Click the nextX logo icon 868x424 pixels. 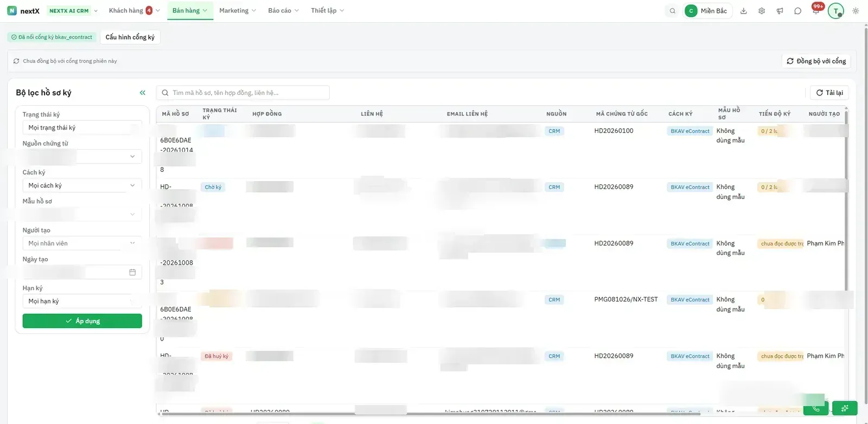pos(12,11)
